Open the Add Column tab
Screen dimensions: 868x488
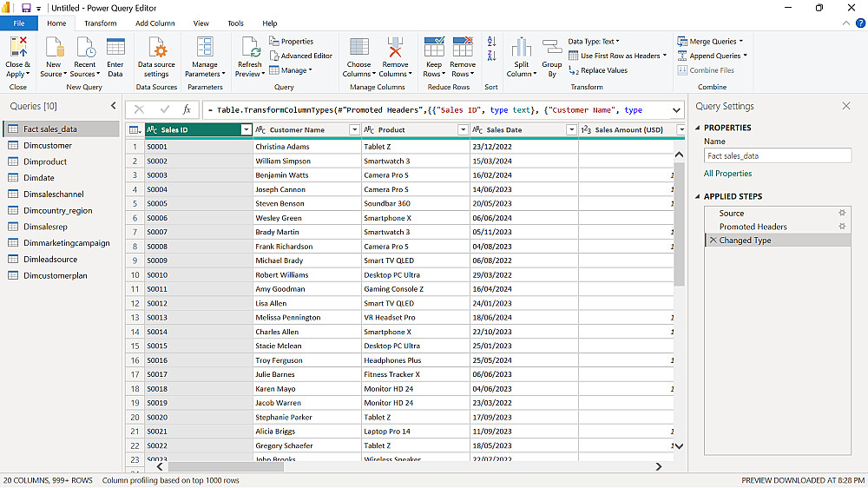[155, 23]
